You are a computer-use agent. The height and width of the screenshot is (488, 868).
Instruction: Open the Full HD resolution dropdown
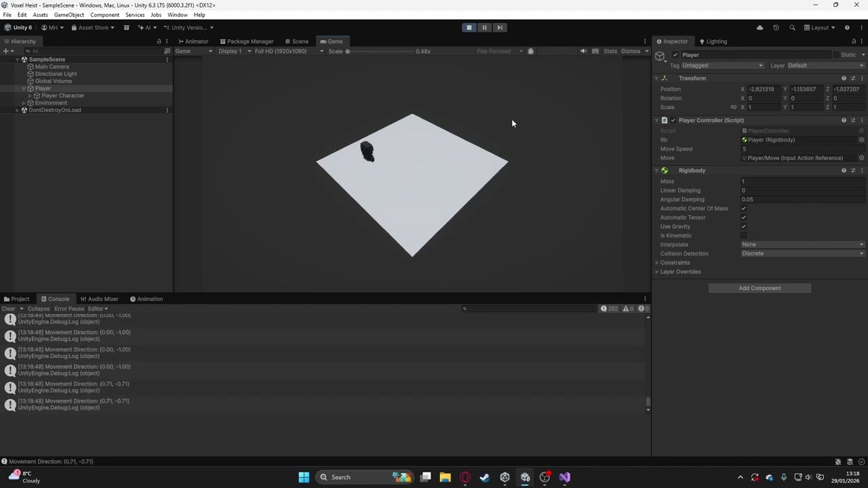290,51
